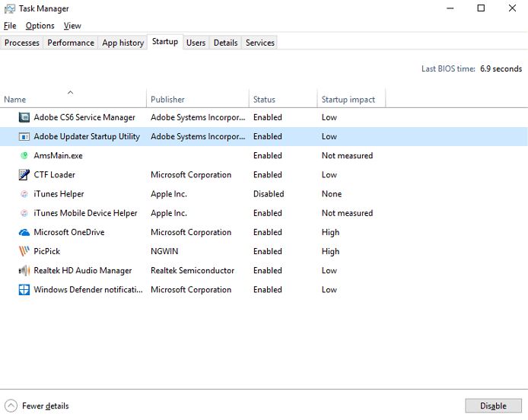Collapse view with Fewer details arrow
Image resolution: width=528 pixels, height=420 pixels.
pos(11,406)
